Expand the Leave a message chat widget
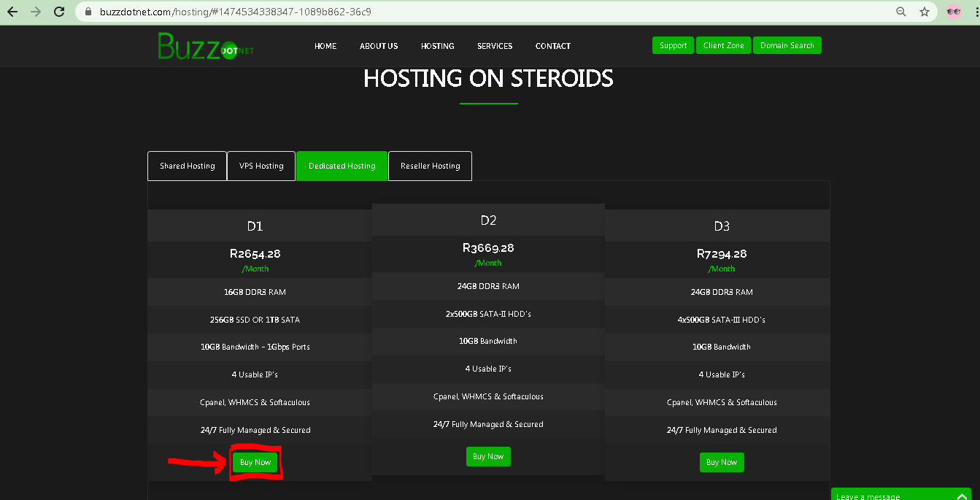Image resolution: width=980 pixels, height=500 pixels. pyautogui.click(x=900, y=496)
